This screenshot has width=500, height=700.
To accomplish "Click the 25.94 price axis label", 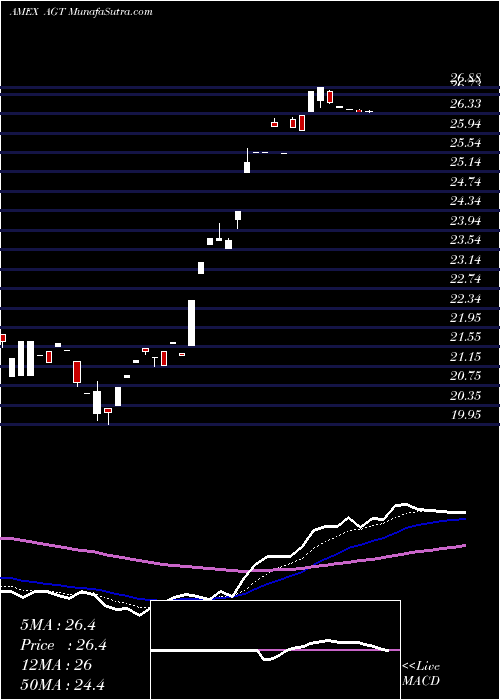I will pos(466,124).
